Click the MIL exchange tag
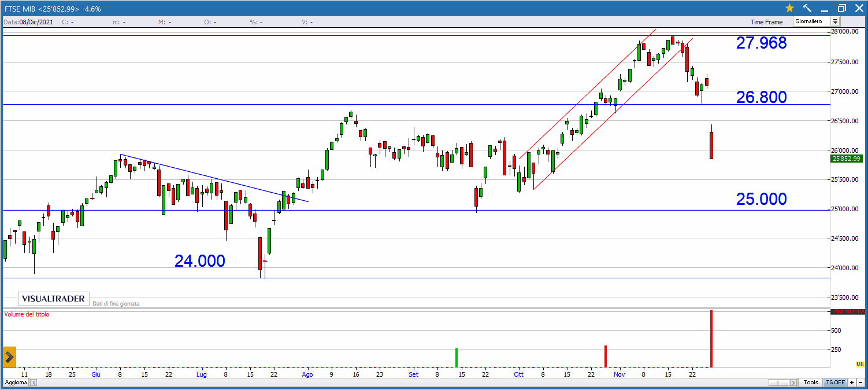The height and width of the screenshot is (390, 868). (x=860, y=364)
